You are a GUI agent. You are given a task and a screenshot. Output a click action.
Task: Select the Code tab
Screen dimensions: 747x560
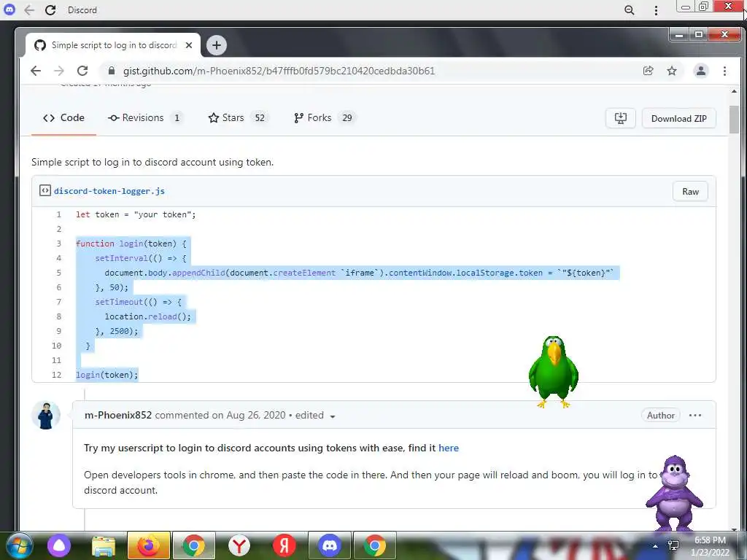pos(64,118)
